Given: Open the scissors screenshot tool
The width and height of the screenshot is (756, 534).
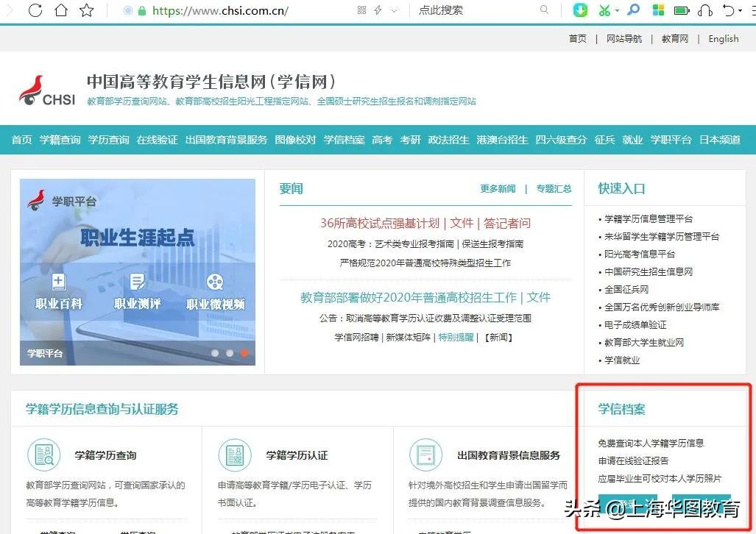Looking at the screenshot, I should [604, 10].
